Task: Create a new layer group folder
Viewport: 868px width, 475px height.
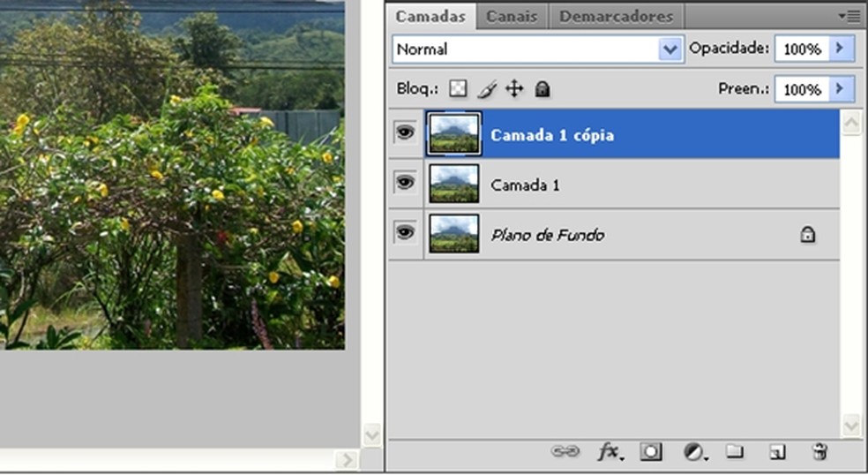Action: click(x=735, y=451)
